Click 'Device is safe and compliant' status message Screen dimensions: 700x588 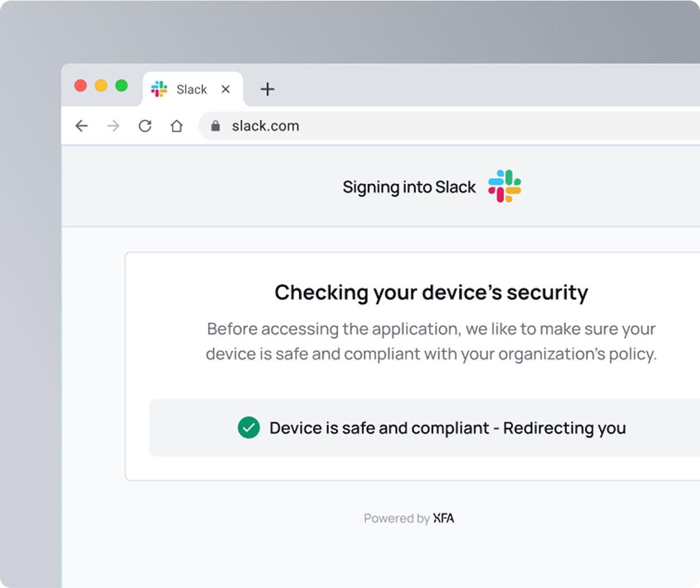[x=448, y=428]
